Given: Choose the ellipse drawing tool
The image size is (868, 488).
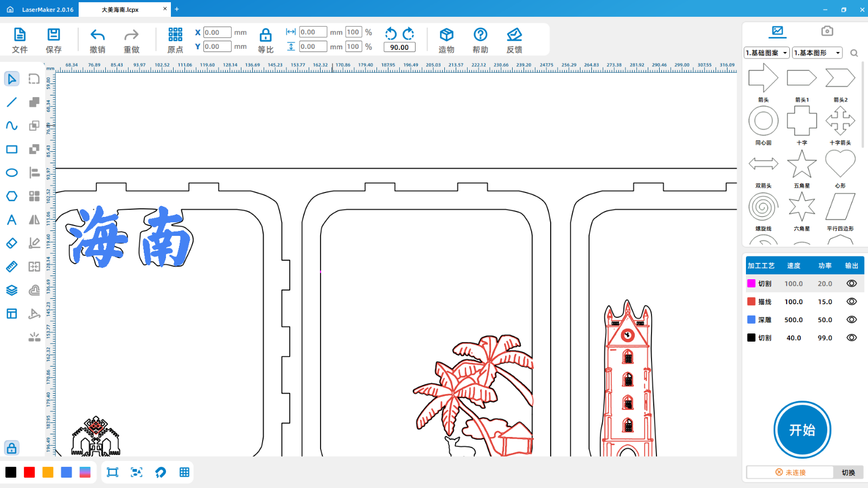Looking at the screenshot, I should [11, 173].
